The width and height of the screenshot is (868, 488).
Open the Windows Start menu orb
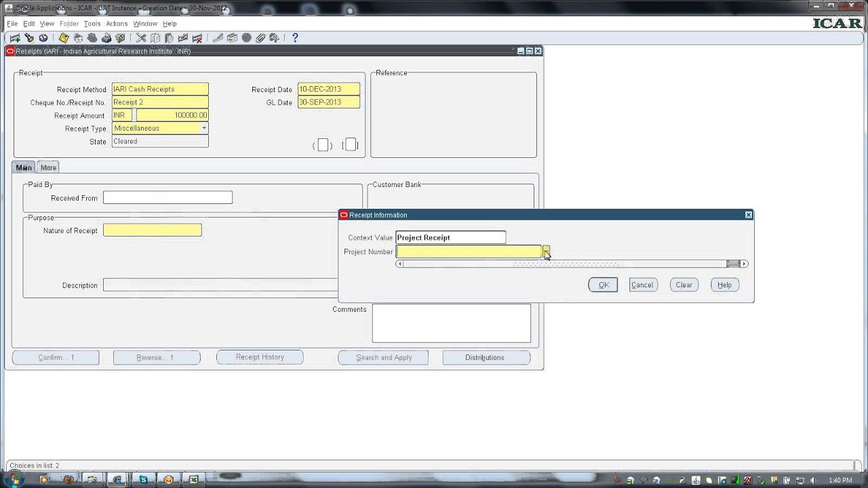coord(14,479)
